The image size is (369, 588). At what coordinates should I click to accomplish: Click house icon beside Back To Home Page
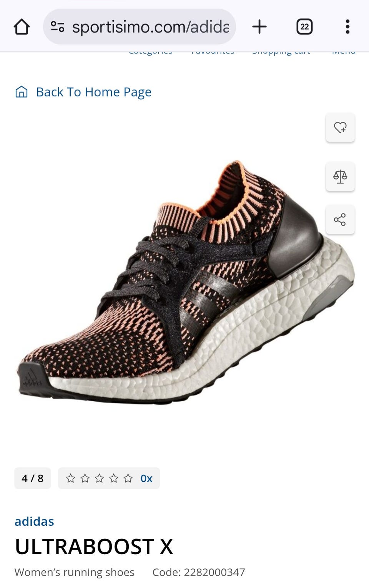coord(22,92)
